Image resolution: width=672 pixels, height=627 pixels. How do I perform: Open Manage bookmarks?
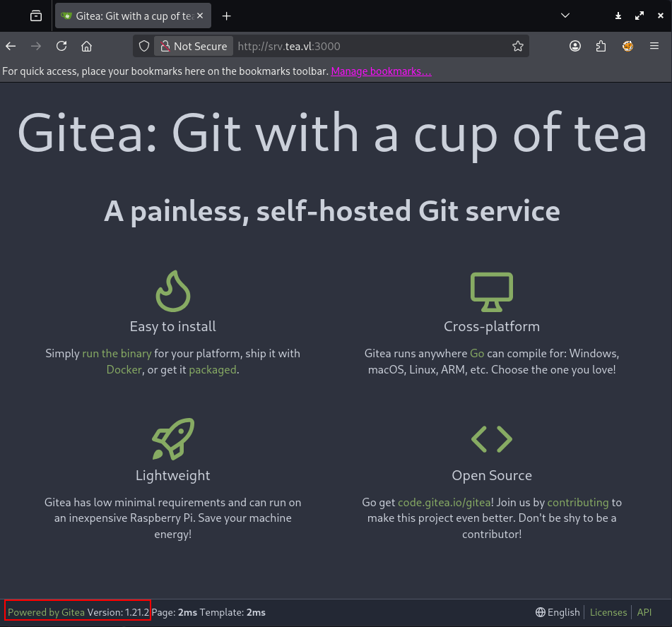pos(381,71)
